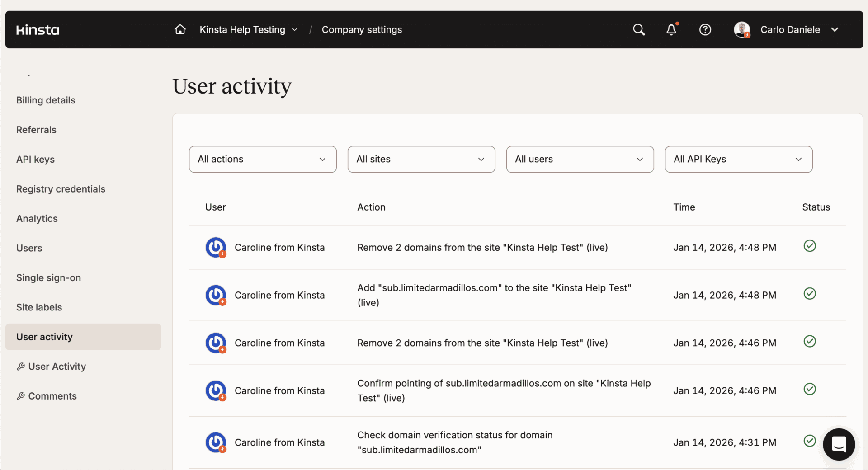
Task: Click Caroline's avatar in the first activity row
Action: coord(216,248)
